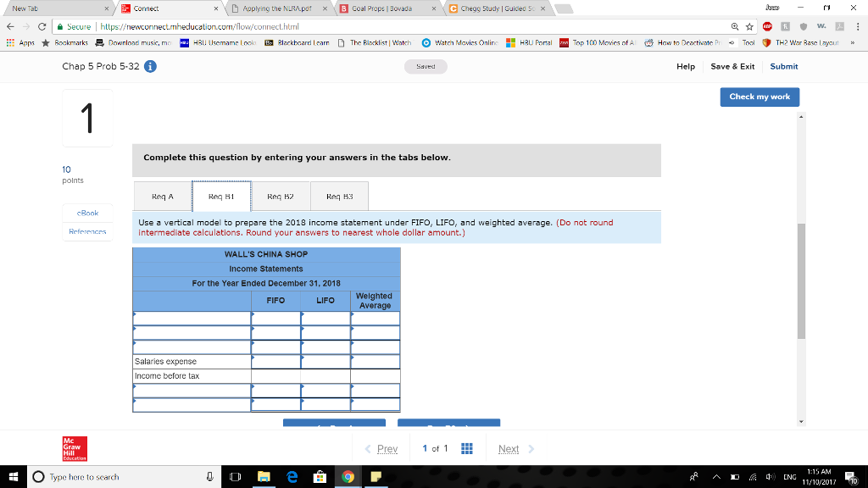Open Microsoft Store from taskbar

[x=320, y=476]
